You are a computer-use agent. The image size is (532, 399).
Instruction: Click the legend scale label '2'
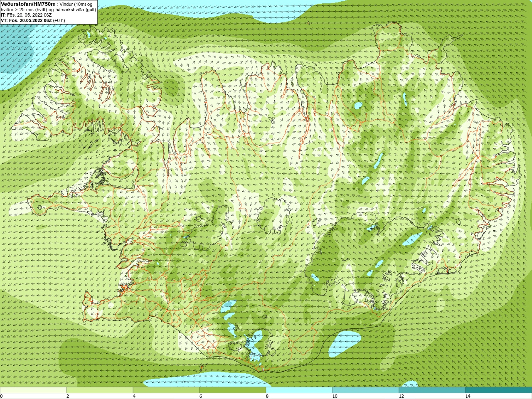[68, 396]
